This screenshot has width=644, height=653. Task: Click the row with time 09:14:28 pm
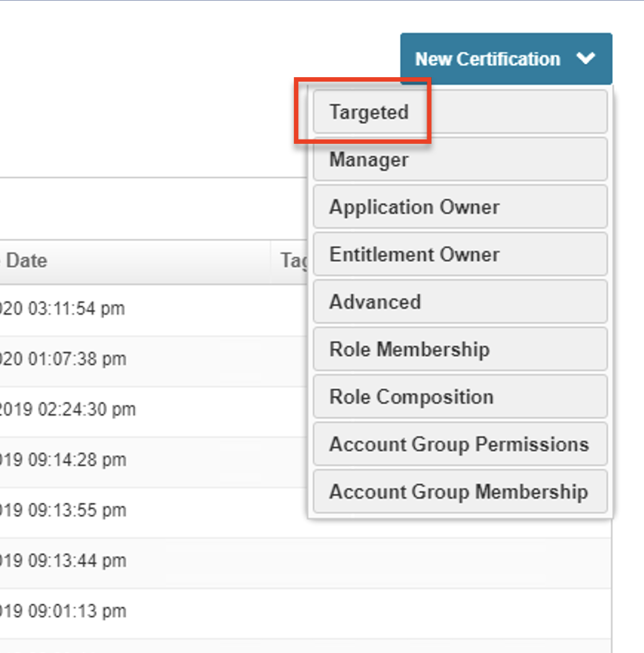click(63, 460)
